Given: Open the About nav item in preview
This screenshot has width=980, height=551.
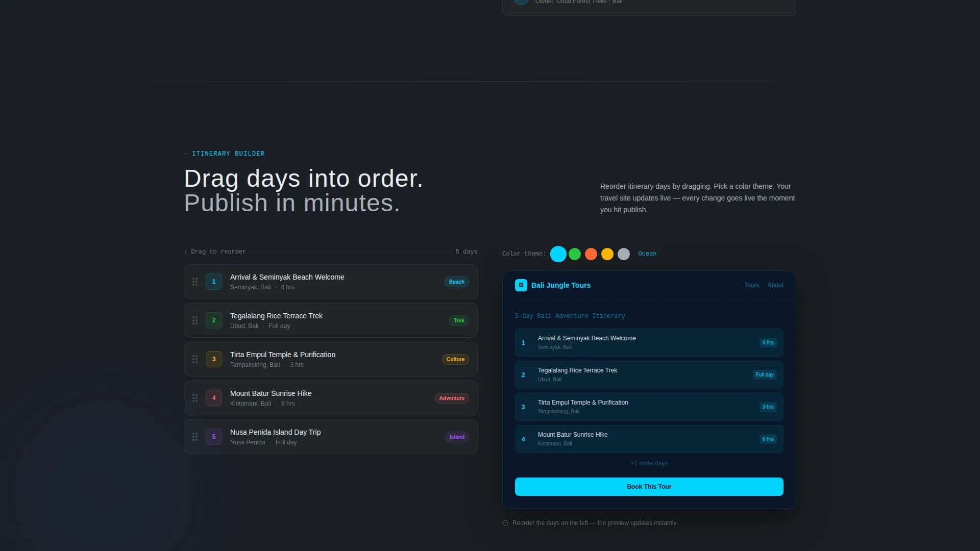Looking at the screenshot, I should click(x=775, y=285).
